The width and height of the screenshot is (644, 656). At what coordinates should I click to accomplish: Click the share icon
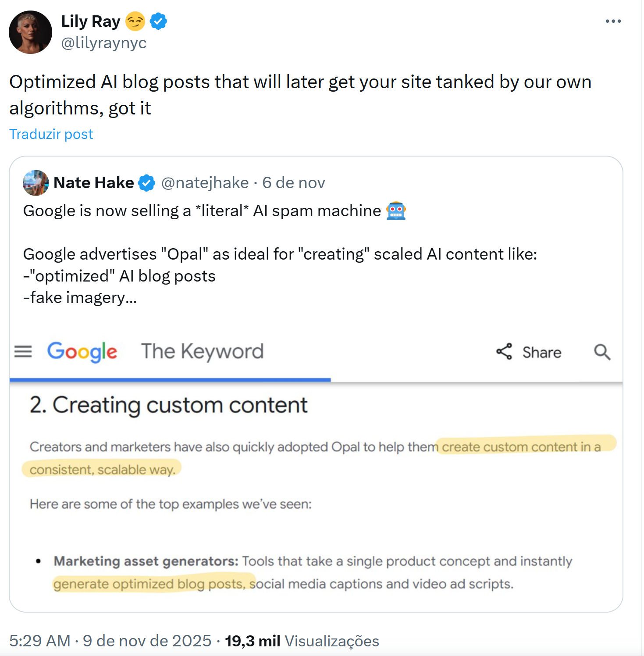[x=504, y=352]
